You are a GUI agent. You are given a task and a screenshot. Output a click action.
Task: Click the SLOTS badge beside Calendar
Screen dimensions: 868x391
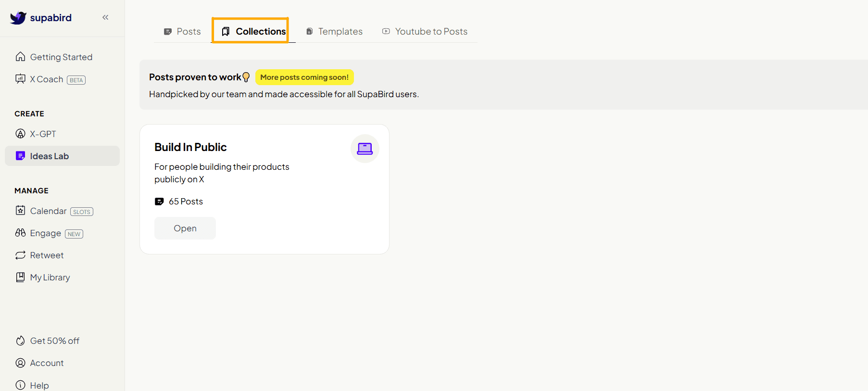click(82, 212)
